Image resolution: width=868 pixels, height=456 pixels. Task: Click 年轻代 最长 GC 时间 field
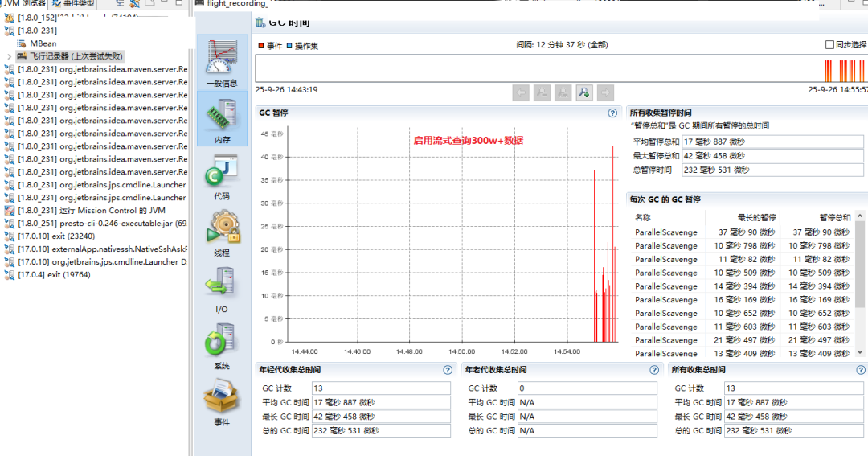pyautogui.click(x=382, y=417)
